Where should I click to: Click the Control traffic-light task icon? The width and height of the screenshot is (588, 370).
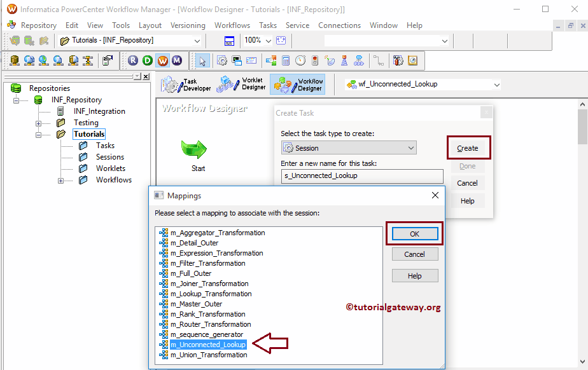click(315, 60)
